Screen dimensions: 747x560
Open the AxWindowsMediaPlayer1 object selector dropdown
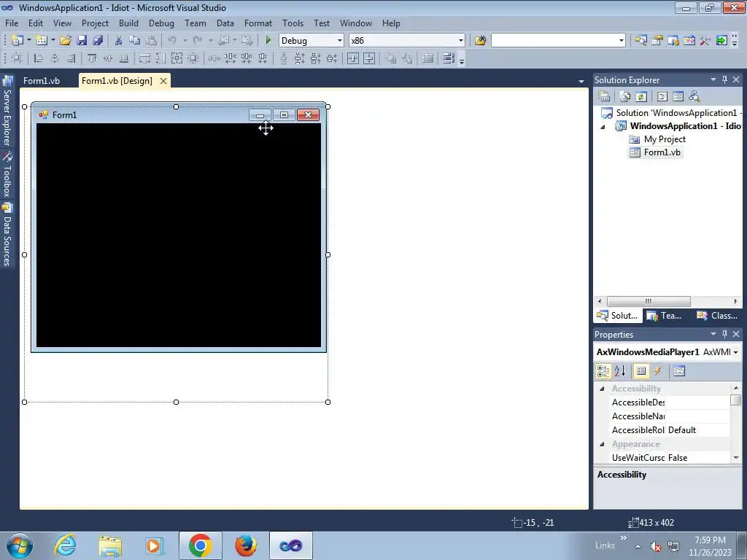(x=735, y=352)
